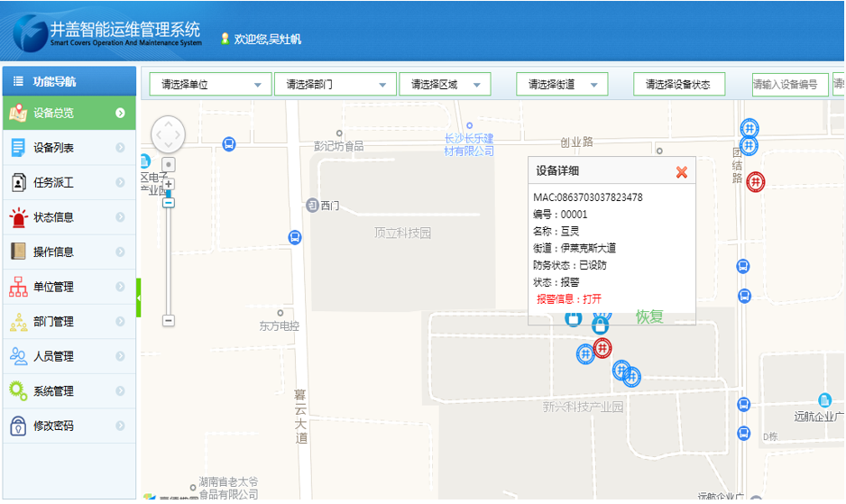Click the 状态信息 alarm siren icon
This screenshot has height=504, width=846.
point(18,217)
